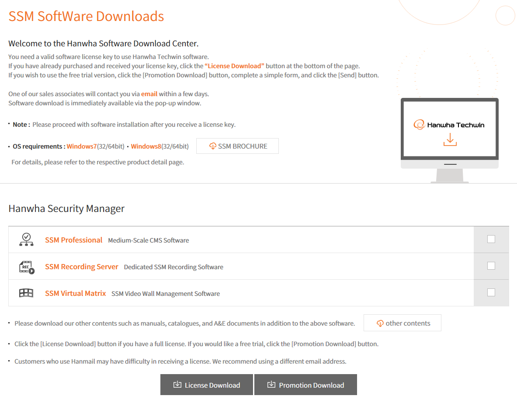Viewport: 517px width, 420px height.
Task: Open the SSM Virtual Matrix link
Action: [75, 293]
